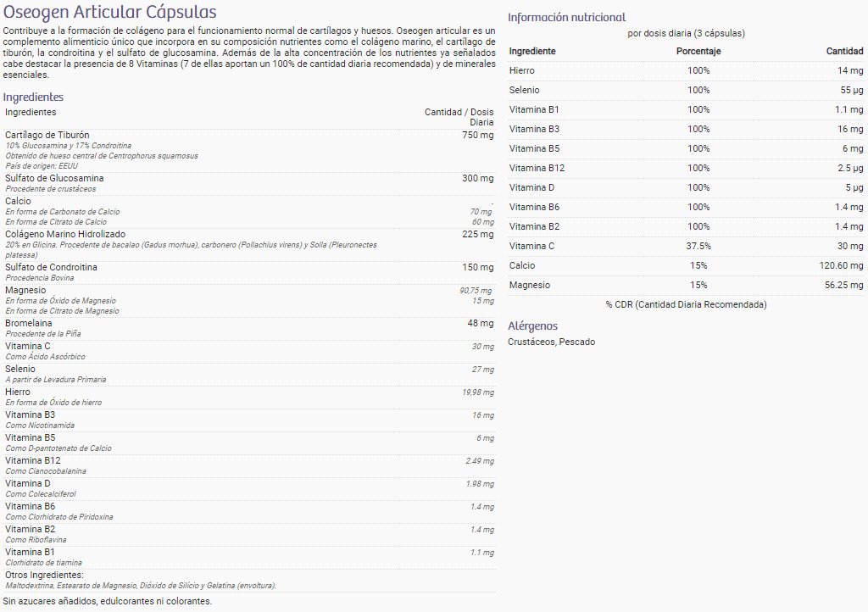
Task: Select 'Como Nicotinamida' note
Action: (x=40, y=426)
